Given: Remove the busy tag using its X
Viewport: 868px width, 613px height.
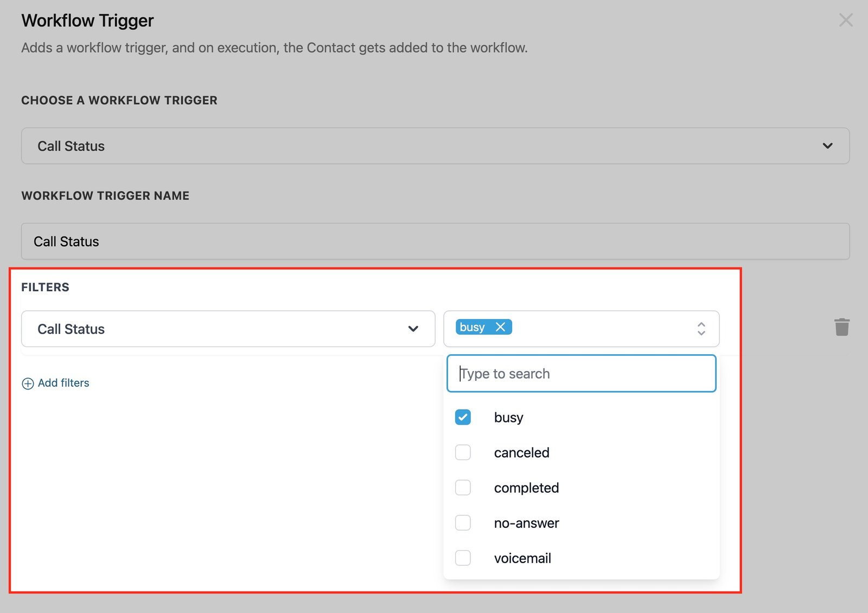Looking at the screenshot, I should tap(500, 327).
